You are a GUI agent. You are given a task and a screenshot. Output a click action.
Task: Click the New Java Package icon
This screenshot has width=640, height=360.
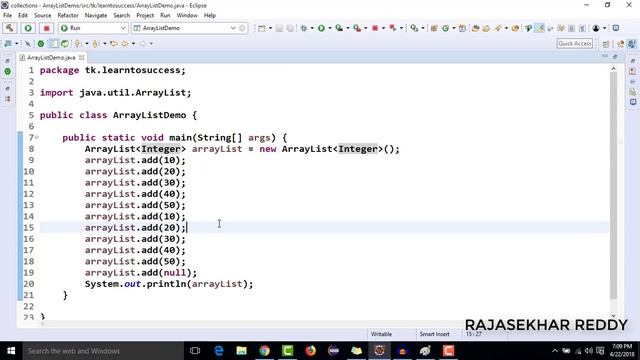coord(434,28)
